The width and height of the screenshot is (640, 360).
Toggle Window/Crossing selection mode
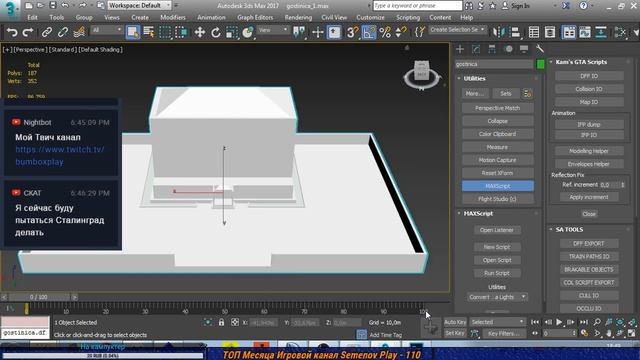tap(180, 32)
